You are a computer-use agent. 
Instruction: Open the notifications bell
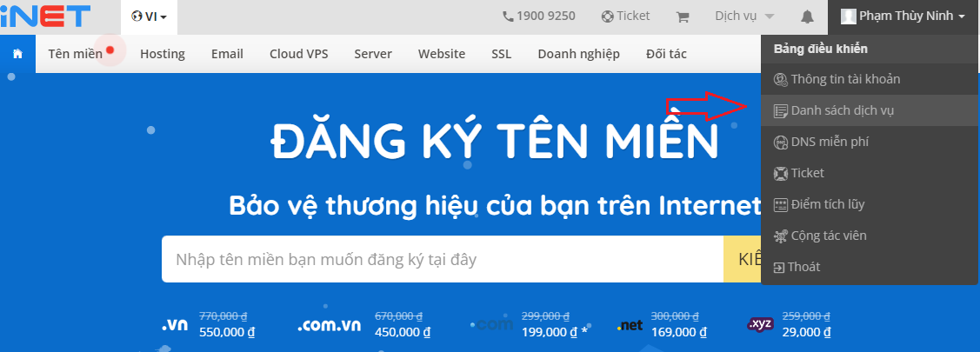tap(808, 17)
